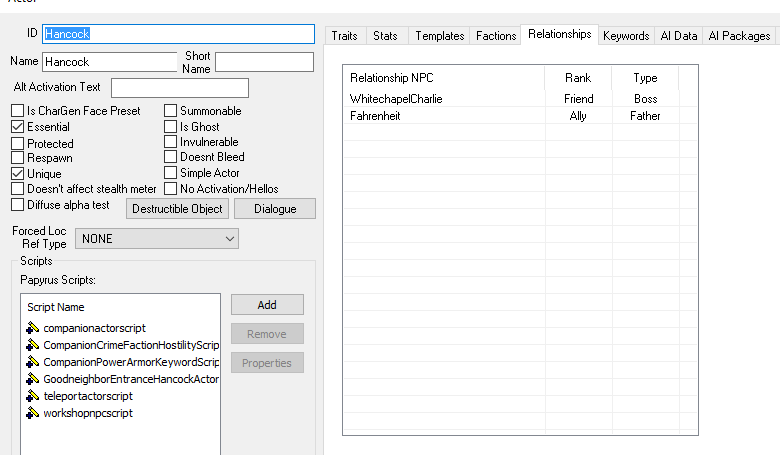The height and width of the screenshot is (455, 780).
Task: Select the WhitechapelCharlie relationship row
Action: pyautogui.click(x=520, y=99)
